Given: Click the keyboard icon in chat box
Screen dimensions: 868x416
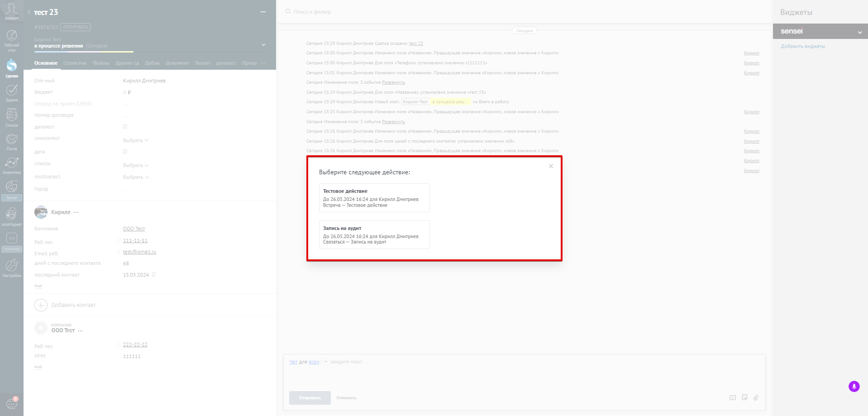Looking at the screenshot, I should (x=733, y=397).
